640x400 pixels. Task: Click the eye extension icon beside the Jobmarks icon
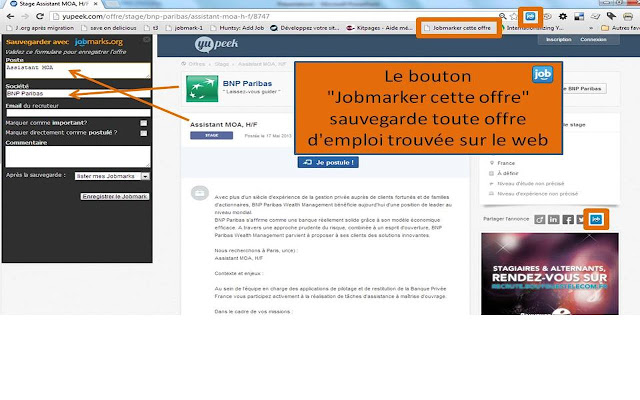547,16
